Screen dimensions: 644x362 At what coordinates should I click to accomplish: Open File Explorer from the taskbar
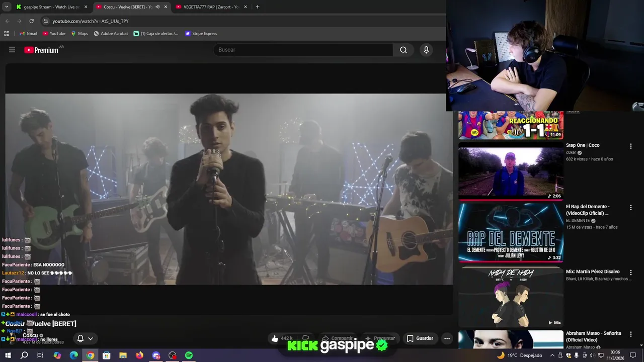pyautogui.click(x=123, y=355)
